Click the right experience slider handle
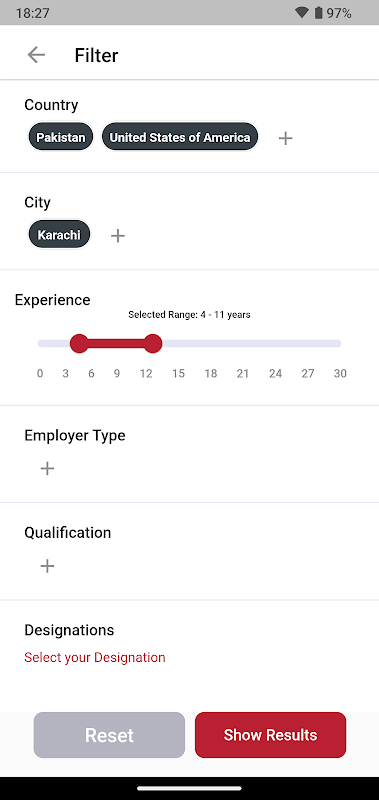Image resolution: width=379 pixels, height=800 pixels. 153,343
